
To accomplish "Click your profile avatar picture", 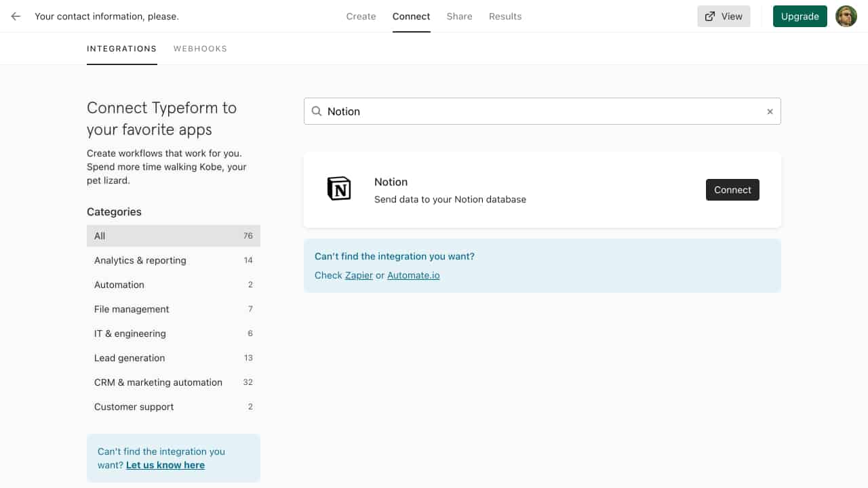I will coord(846,16).
